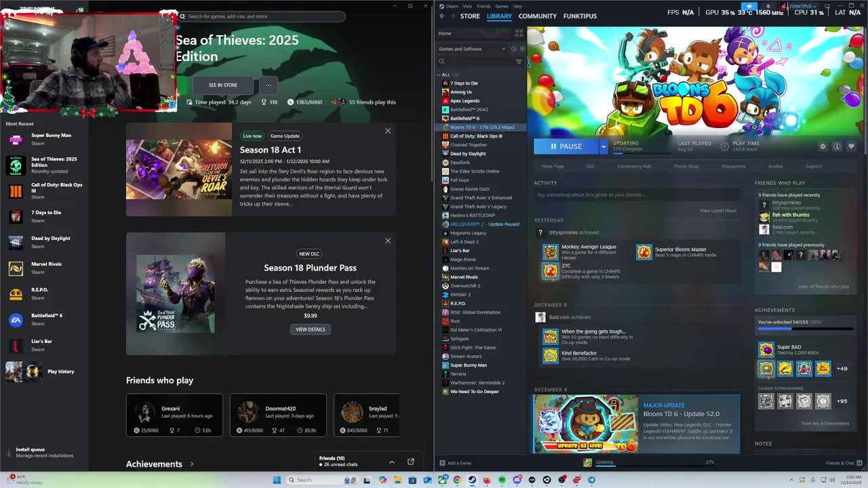Open the Bloons TD 6 settings gear
The height and width of the screenshot is (488, 868).
click(x=823, y=146)
